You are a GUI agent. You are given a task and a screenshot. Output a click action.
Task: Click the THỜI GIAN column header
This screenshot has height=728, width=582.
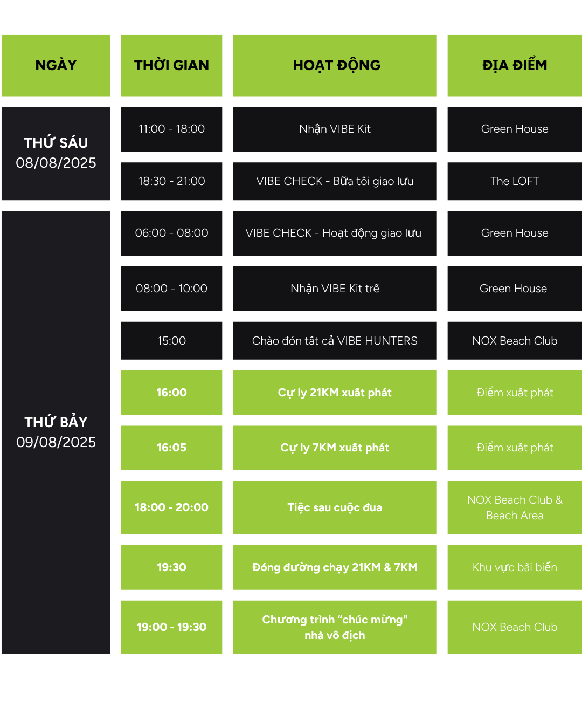[x=171, y=65]
